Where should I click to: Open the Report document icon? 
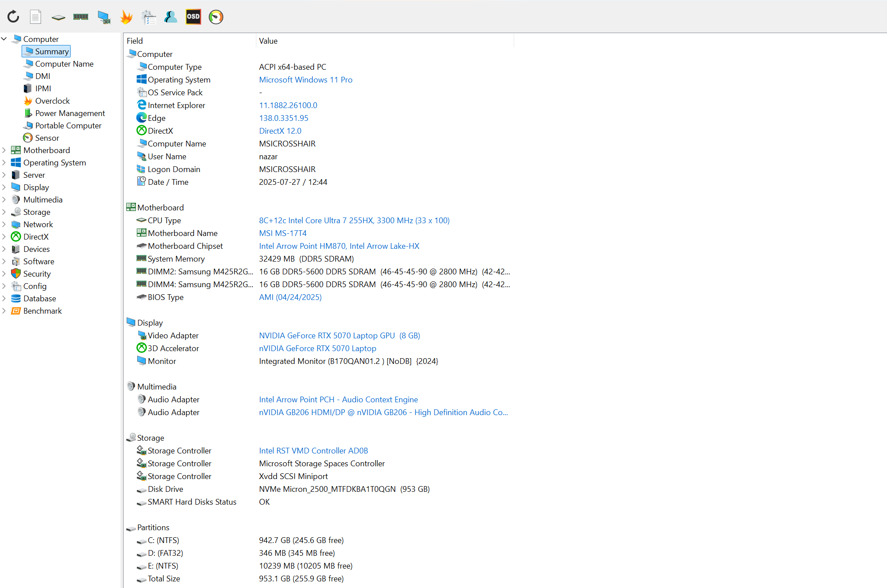pyautogui.click(x=36, y=17)
